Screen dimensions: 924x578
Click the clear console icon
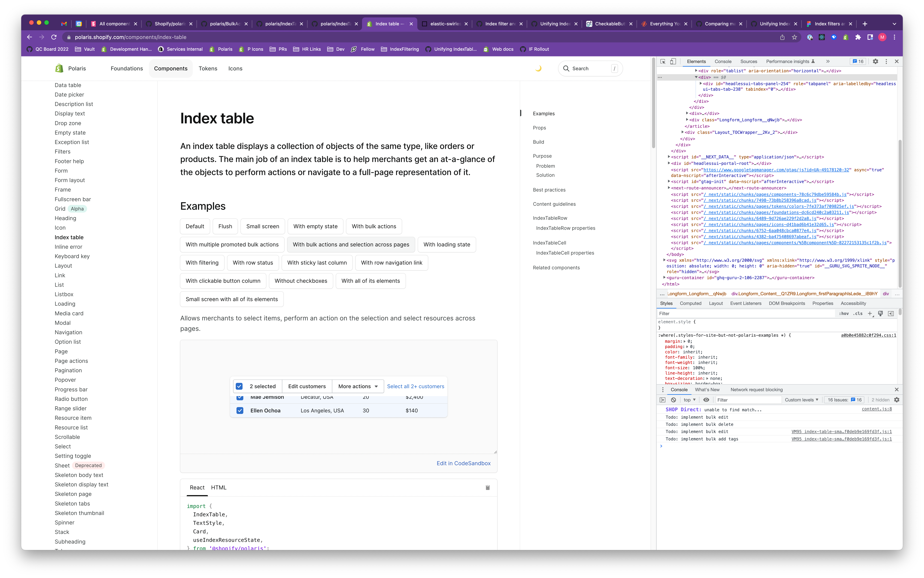pyautogui.click(x=673, y=400)
